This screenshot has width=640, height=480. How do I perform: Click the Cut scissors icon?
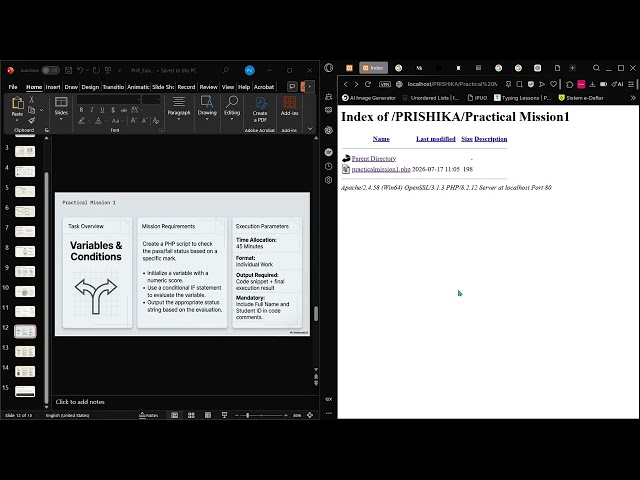point(31,100)
